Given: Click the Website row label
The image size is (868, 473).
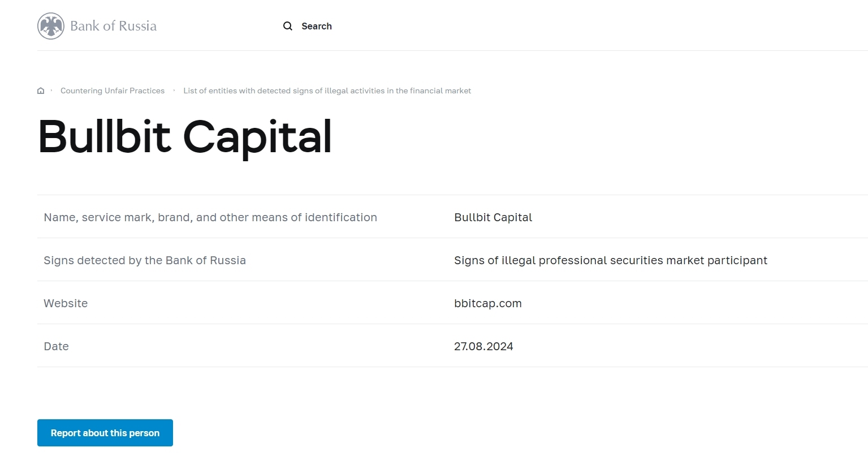Looking at the screenshot, I should tap(66, 303).
